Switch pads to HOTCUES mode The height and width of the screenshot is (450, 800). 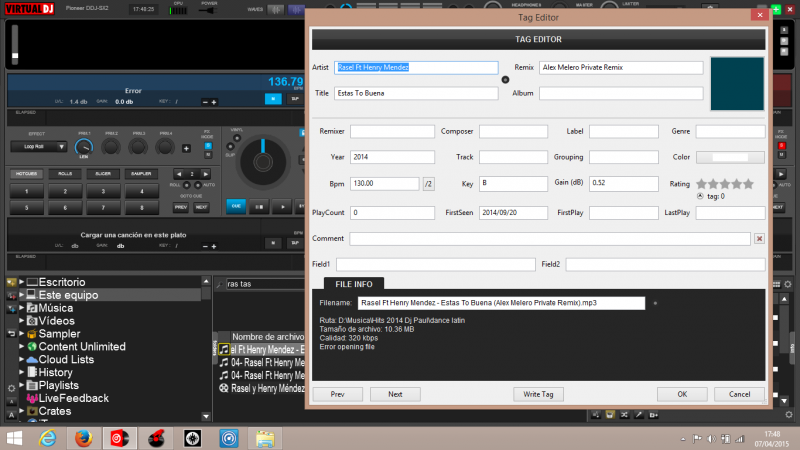click(x=27, y=173)
